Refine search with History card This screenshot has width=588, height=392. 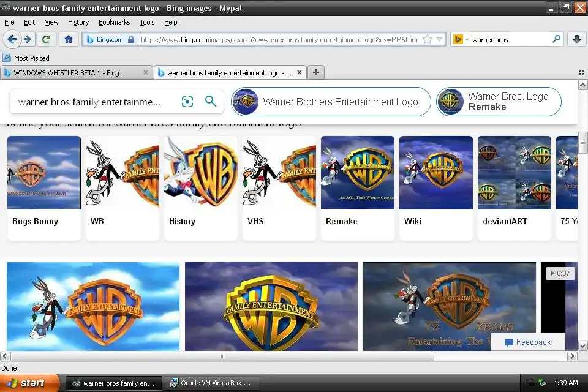[x=201, y=187]
